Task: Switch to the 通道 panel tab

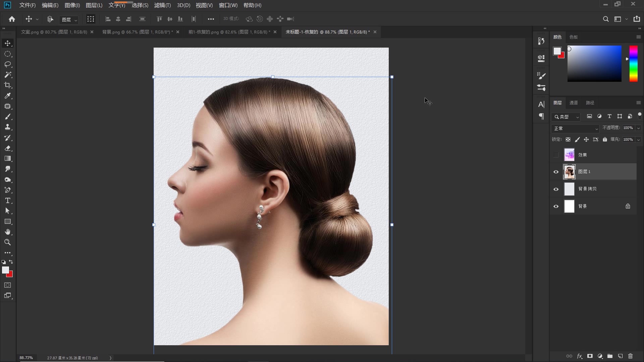Action: coord(574,103)
